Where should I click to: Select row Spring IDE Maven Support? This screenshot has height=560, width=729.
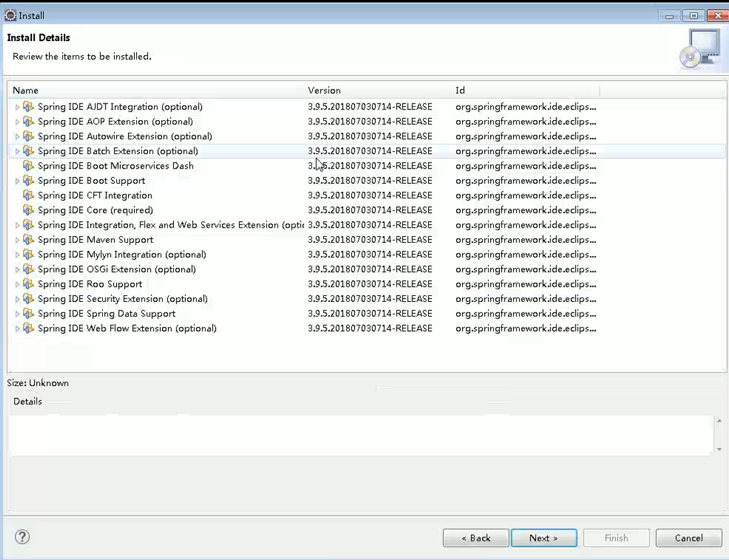coord(366,240)
